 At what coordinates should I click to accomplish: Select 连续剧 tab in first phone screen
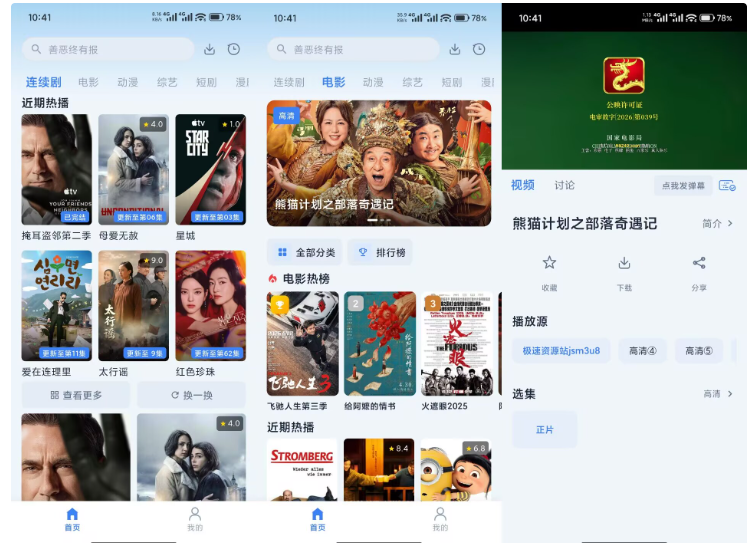[44, 82]
